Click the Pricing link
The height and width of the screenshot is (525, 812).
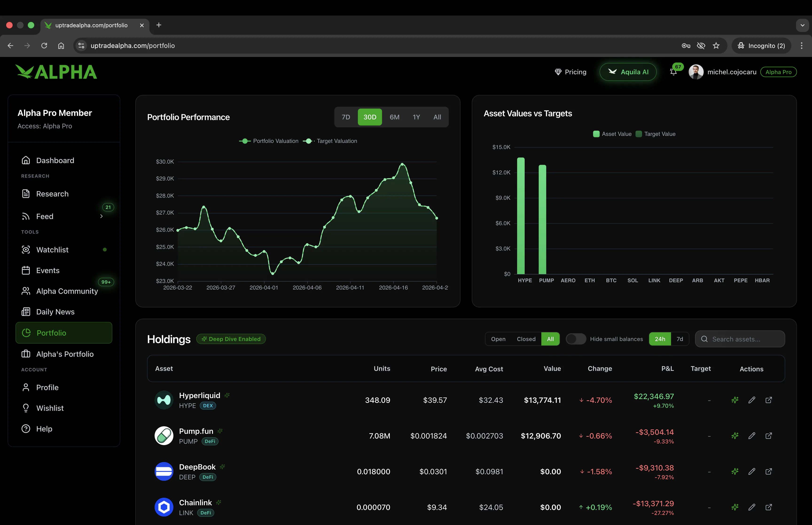click(570, 72)
